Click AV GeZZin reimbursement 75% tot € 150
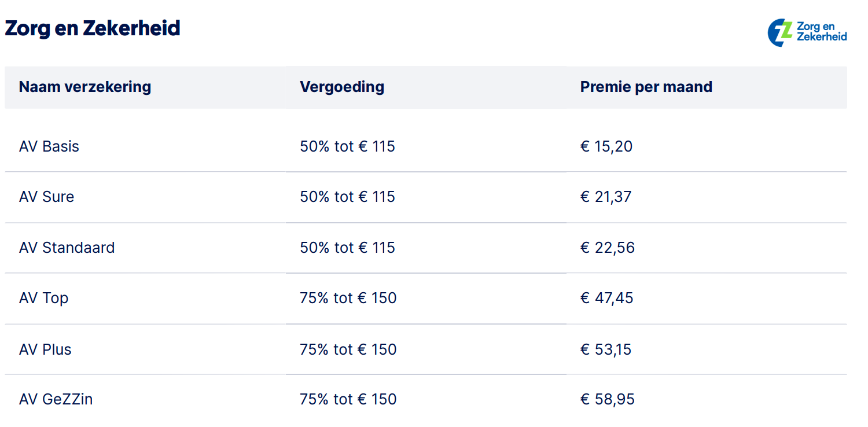Screen dimensions: 868x427 [x=348, y=399]
